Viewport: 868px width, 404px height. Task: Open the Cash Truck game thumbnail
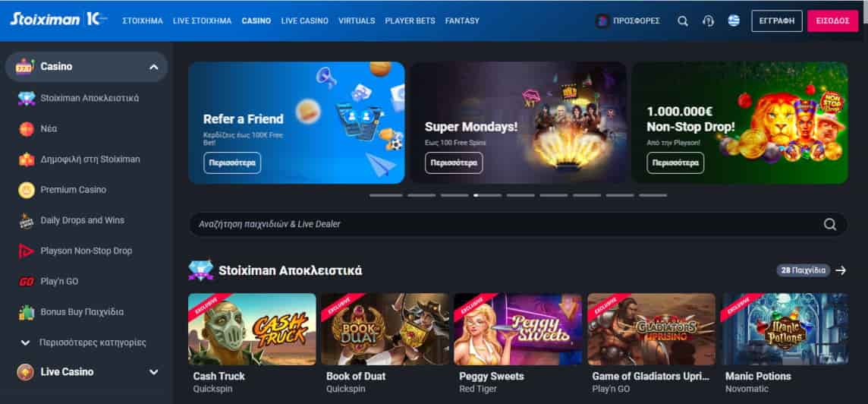tap(252, 329)
